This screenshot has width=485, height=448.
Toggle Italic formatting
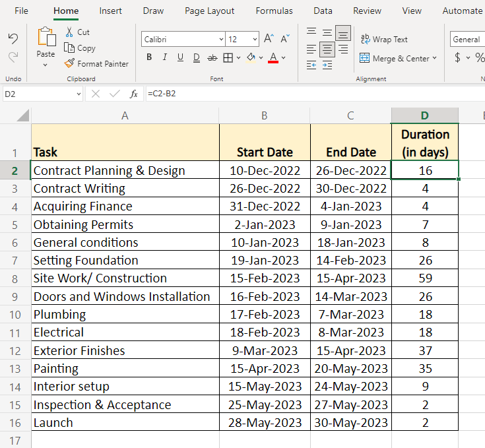(164, 58)
